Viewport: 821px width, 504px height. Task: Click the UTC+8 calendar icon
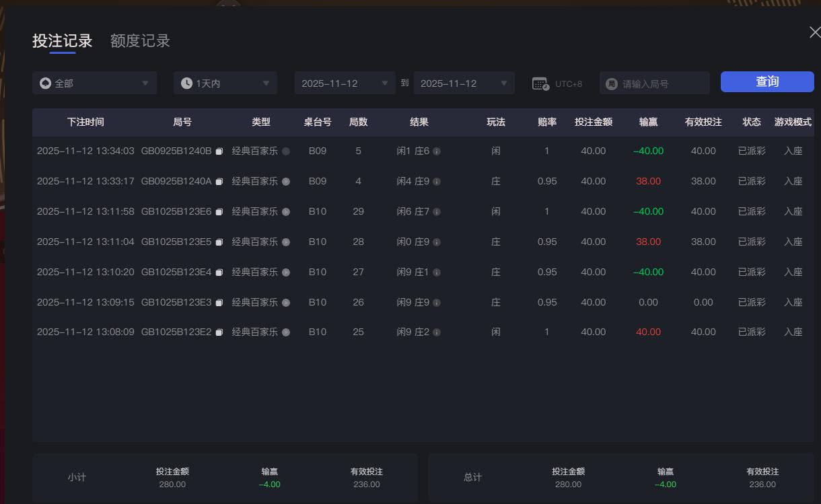tap(540, 83)
